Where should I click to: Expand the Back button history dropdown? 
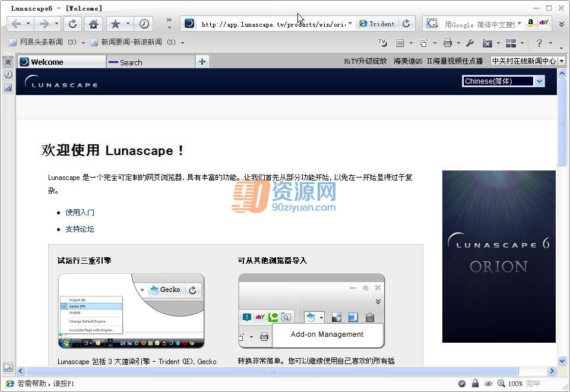pos(28,24)
